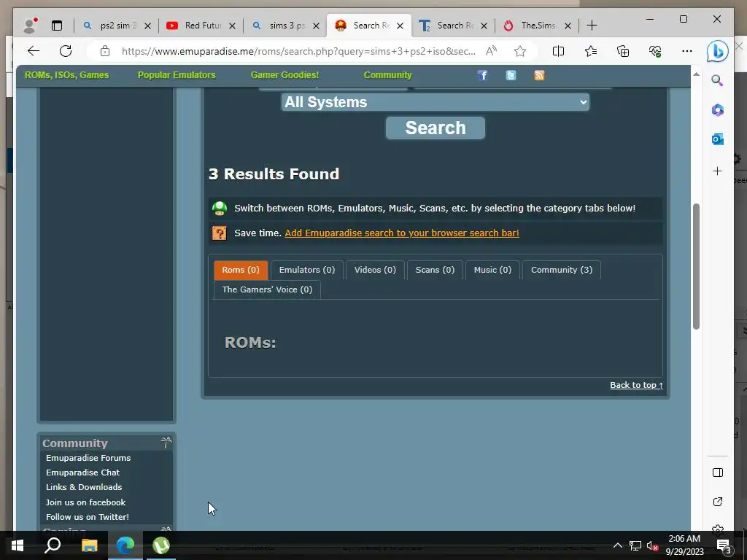The height and width of the screenshot is (560, 747).
Task: Click the page vertical scrollbar thumb
Action: pos(696,267)
